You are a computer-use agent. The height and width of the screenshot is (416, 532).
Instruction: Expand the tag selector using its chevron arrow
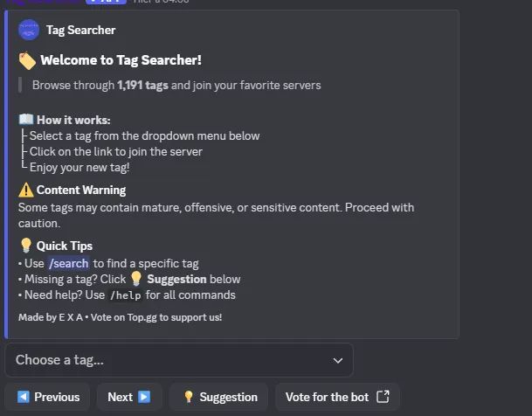tap(338, 360)
